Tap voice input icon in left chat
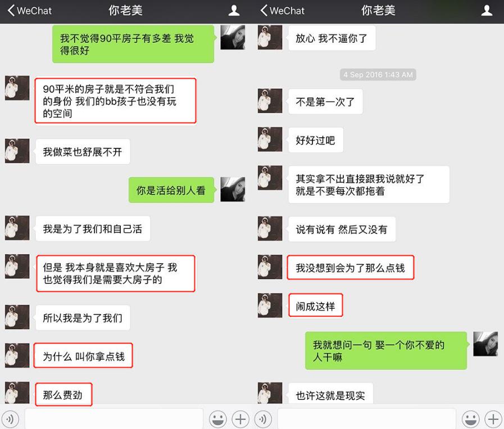 coord(11,419)
